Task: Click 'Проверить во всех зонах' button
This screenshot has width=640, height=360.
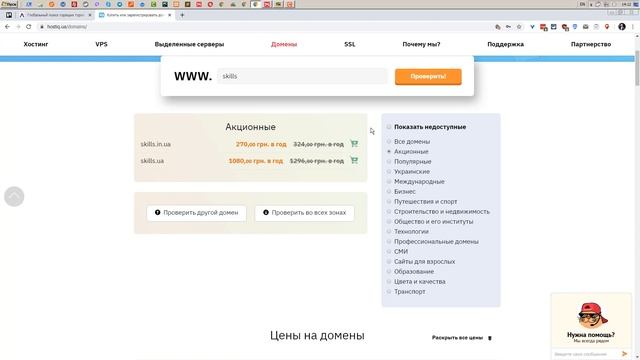Action: [x=304, y=213]
